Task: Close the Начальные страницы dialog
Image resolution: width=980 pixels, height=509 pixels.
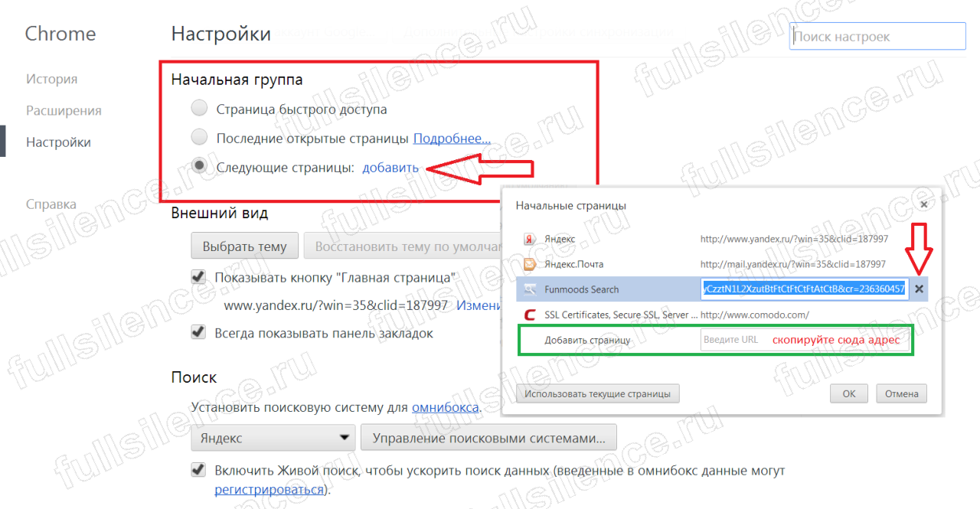Action: click(x=923, y=205)
